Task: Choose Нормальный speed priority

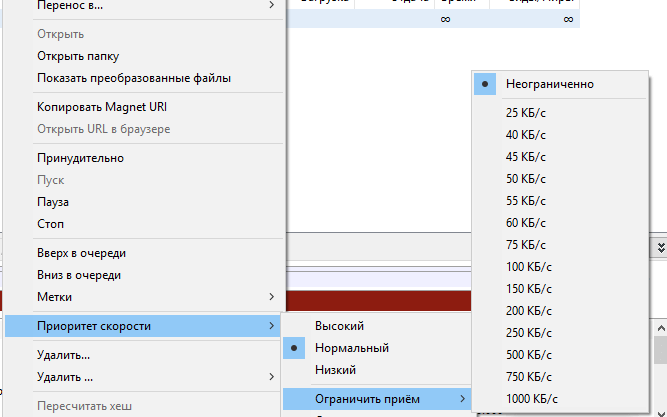Action: 351,348
